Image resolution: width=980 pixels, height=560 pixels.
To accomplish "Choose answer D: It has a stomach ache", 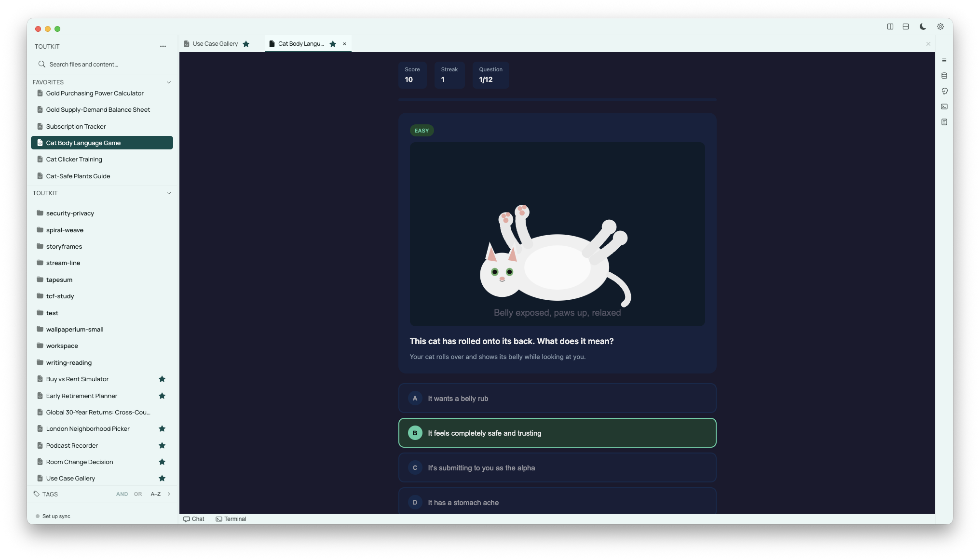I will tap(557, 501).
